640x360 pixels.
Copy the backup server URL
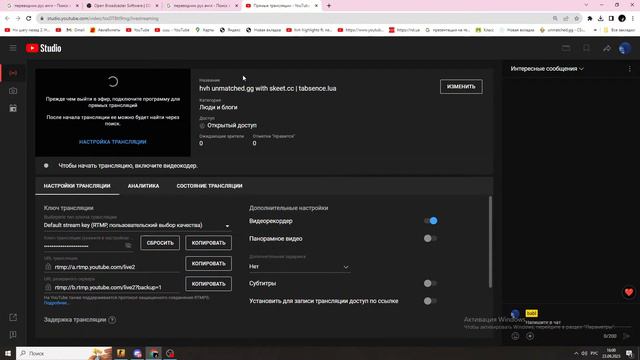click(209, 284)
